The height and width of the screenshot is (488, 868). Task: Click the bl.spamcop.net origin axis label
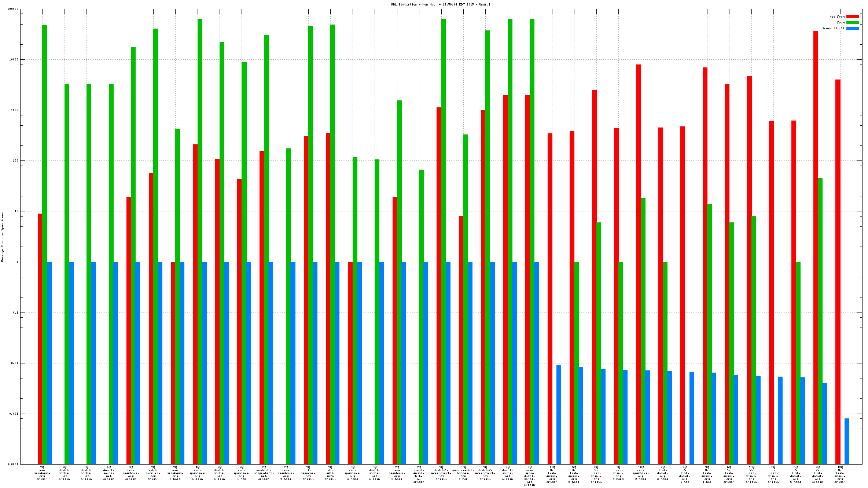point(308,473)
